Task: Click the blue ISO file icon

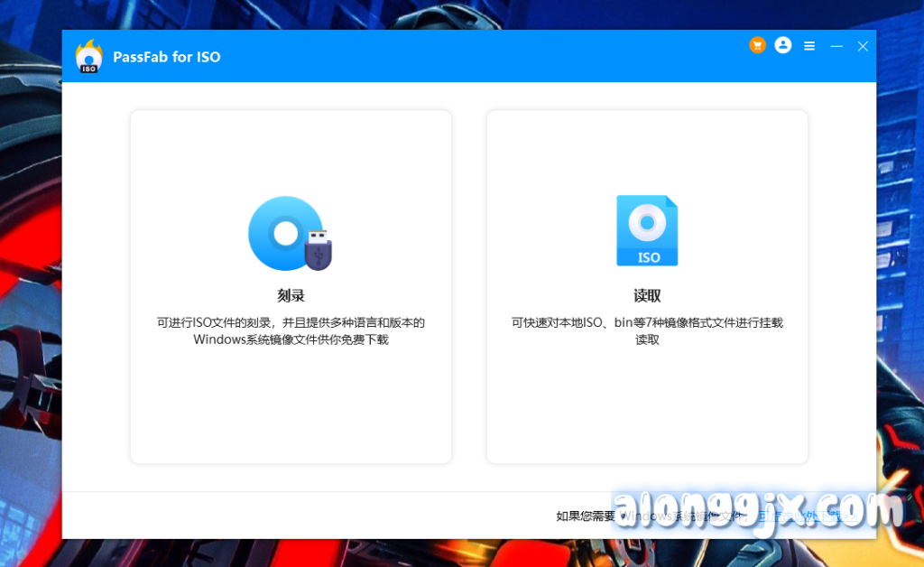Action: [647, 231]
